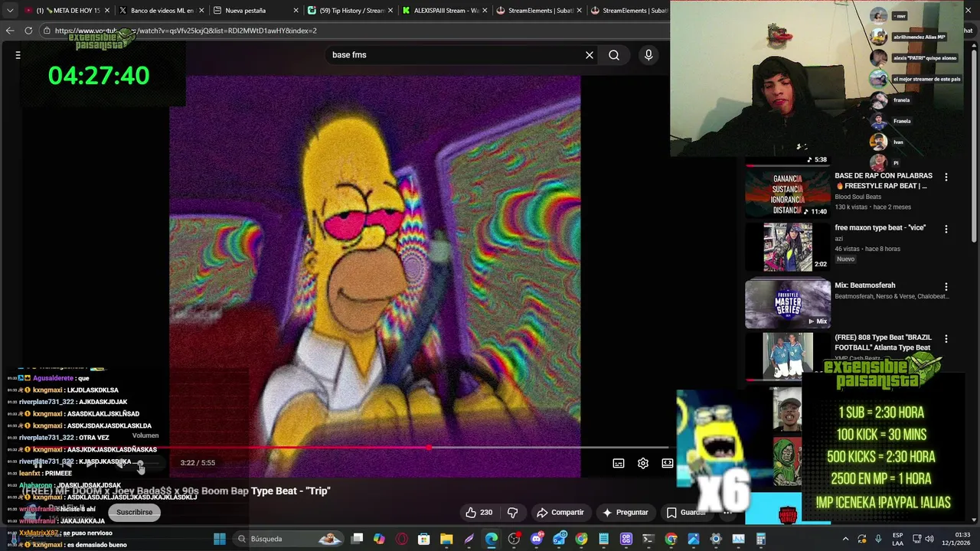Viewport: 980px width, 551px height.
Task: Open Copilot from the taskbar
Action: [379, 539]
